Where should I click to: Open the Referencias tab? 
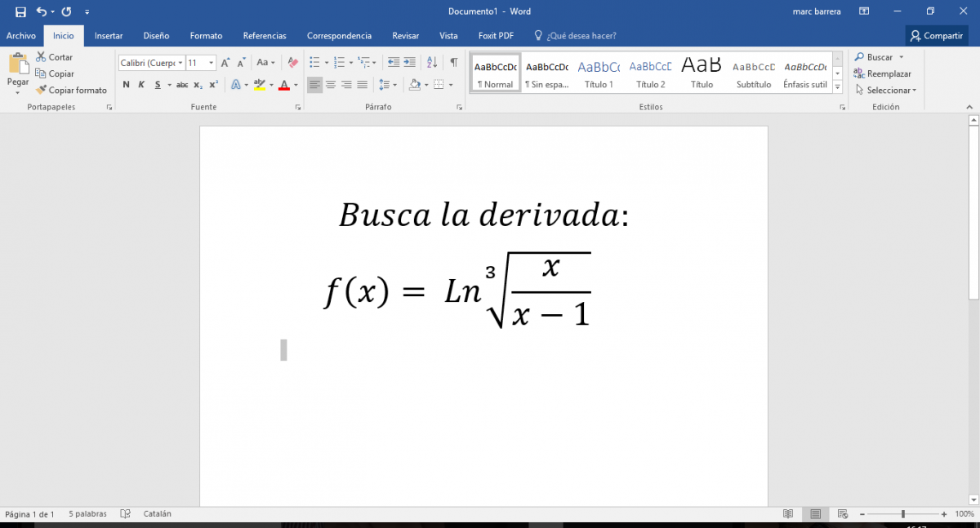tap(265, 36)
